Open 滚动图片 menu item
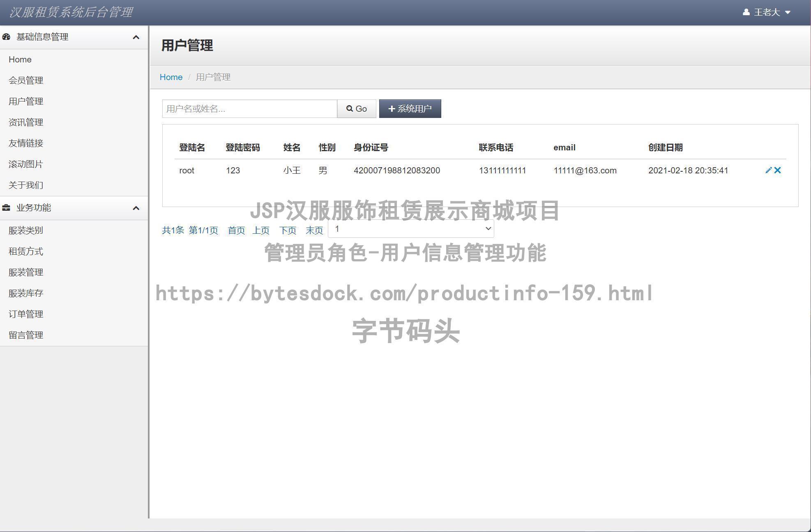The width and height of the screenshot is (811, 532). coord(26,164)
